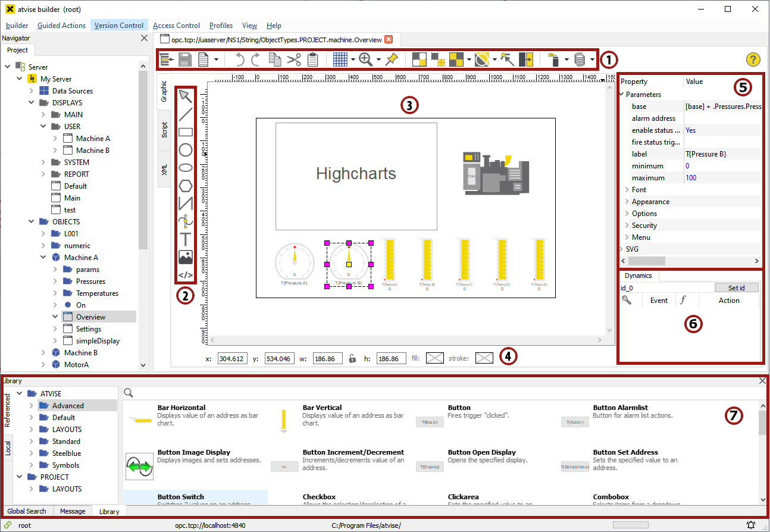
Task: Expand the Font property group
Action: [627, 190]
